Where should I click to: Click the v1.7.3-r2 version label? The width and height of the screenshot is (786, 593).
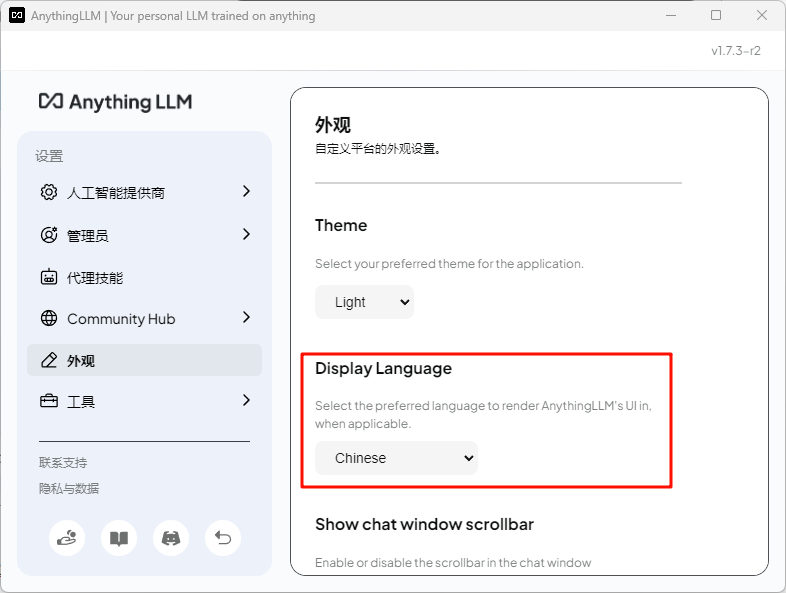pyautogui.click(x=735, y=51)
